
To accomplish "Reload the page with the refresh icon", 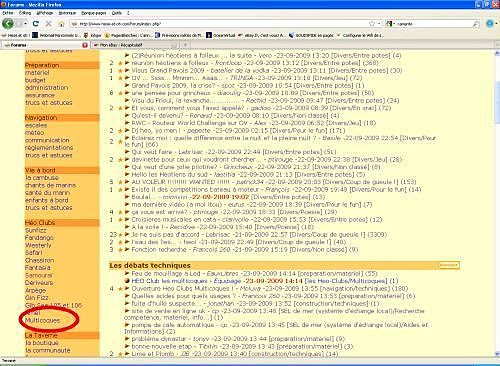I will tap(36, 24).
